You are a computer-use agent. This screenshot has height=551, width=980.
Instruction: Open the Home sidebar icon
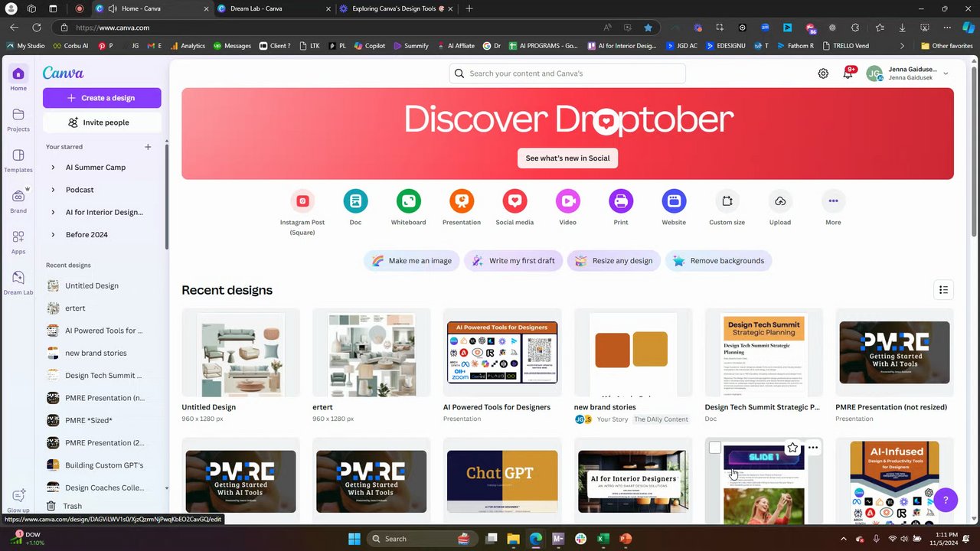tap(18, 74)
